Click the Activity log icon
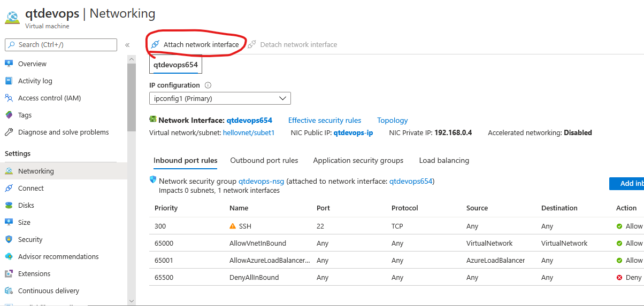This screenshot has height=306, width=644. coord(9,81)
